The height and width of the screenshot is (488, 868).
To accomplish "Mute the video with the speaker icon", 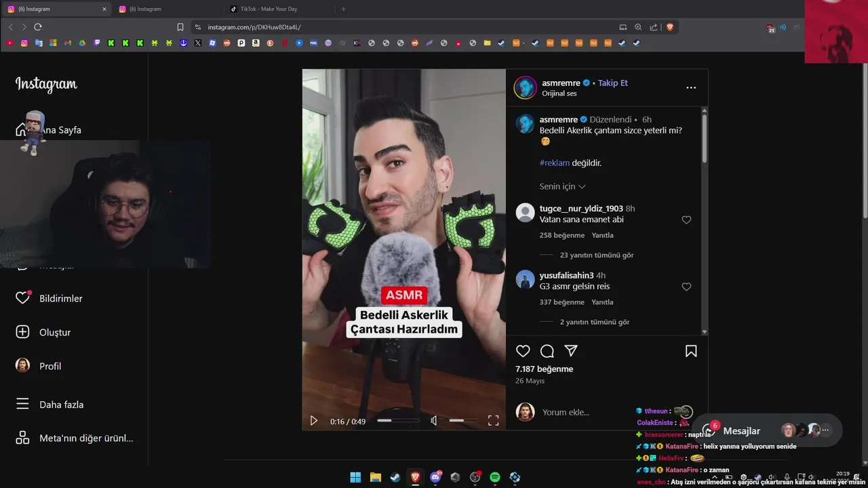I will pos(434,421).
